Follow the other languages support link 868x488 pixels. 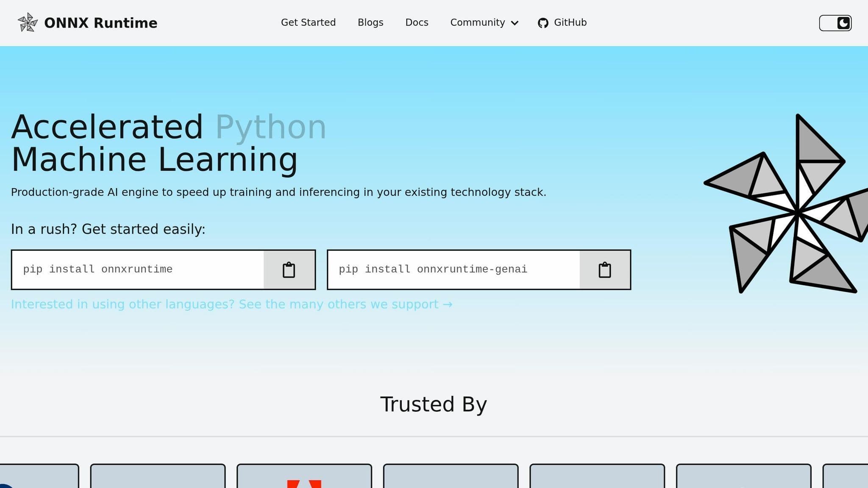(x=231, y=304)
